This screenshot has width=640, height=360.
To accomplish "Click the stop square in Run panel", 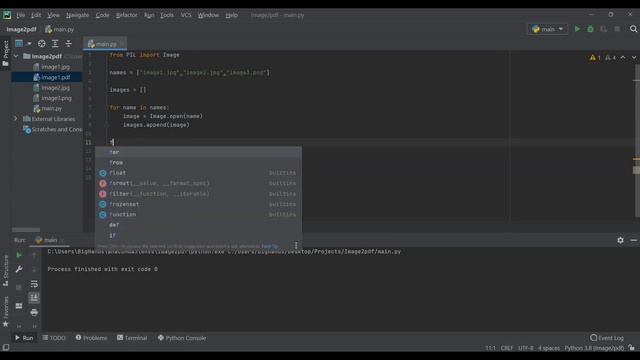I will (x=19, y=287).
